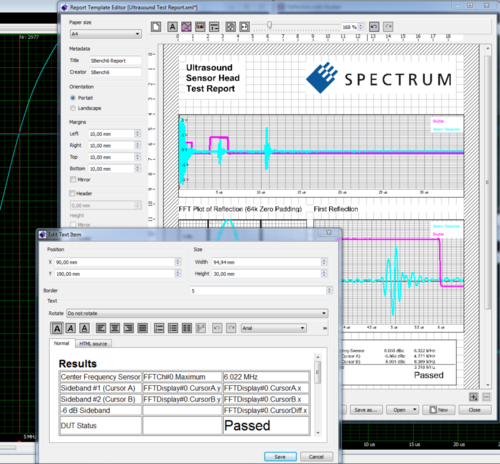Switch to the Normal tab
This screenshot has width=500, height=464.
pos(62,343)
